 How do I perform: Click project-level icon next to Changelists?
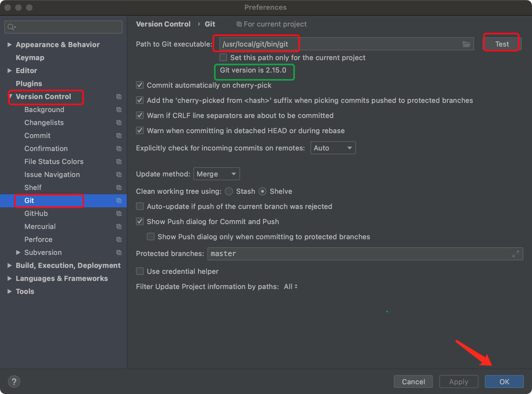(119, 123)
